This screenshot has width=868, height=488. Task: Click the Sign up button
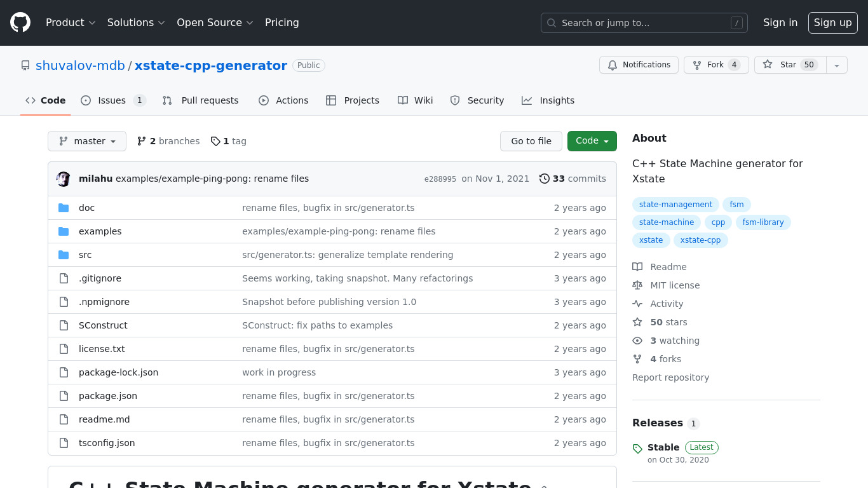pyautogui.click(x=833, y=23)
